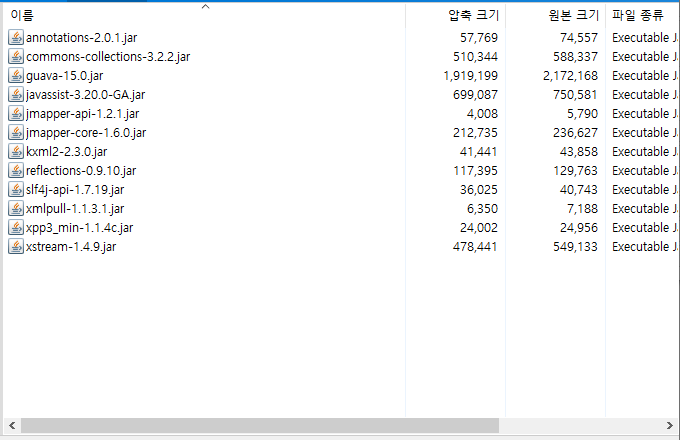Select file name kxml2-2.3.0.jar
The height and width of the screenshot is (440, 680).
coord(66,152)
